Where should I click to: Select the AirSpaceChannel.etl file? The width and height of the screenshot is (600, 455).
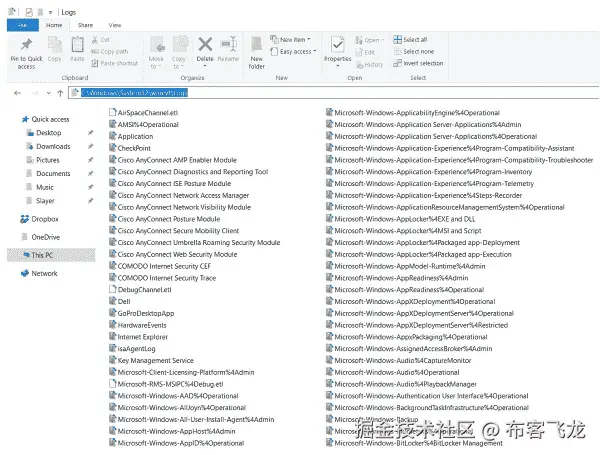click(x=143, y=113)
